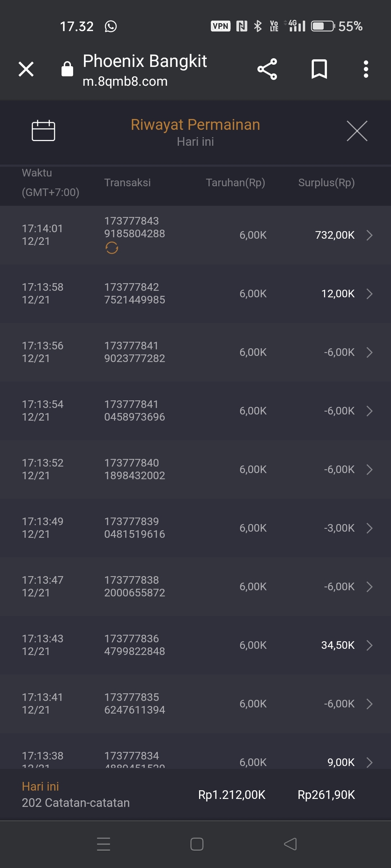Tap the Phoenix Bangkit page title
The image size is (391, 868).
(145, 61)
